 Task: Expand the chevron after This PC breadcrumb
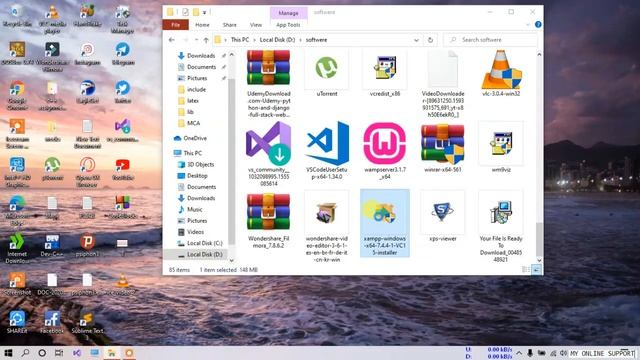[254, 40]
